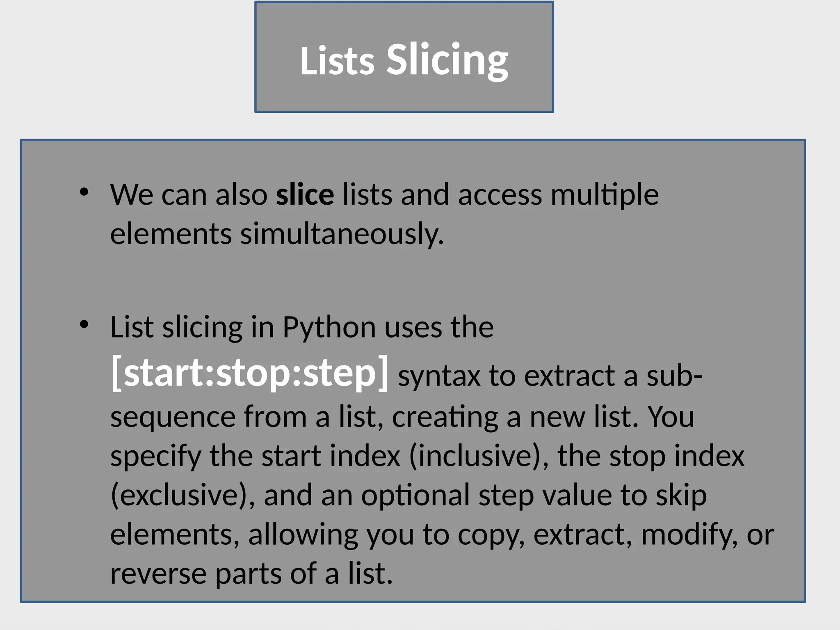Image resolution: width=840 pixels, height=630 pixels.
Task: Click the word '(inclusive)'
Action: point(478,456)
